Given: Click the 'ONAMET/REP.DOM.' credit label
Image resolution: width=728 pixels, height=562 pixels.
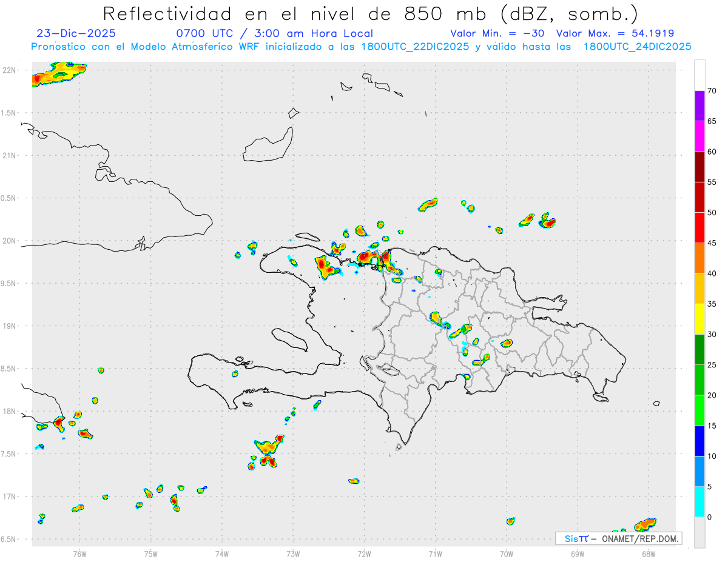Looking at the screenshot, I should tap(639, 538).
